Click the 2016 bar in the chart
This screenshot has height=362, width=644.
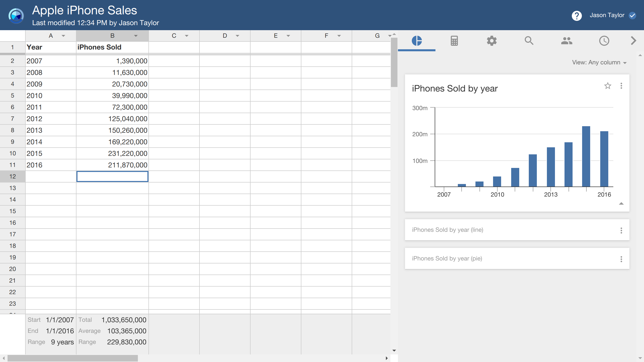tap(604, 159)
